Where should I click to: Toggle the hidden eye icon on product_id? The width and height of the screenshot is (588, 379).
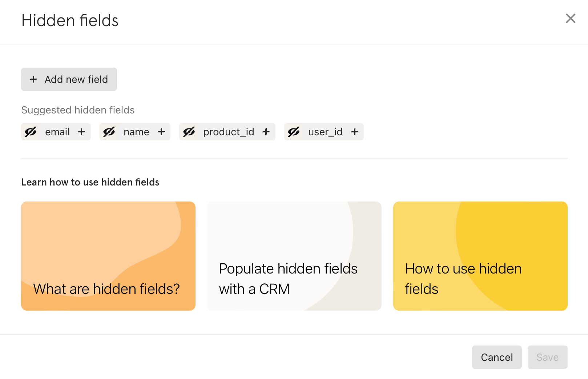189,132
